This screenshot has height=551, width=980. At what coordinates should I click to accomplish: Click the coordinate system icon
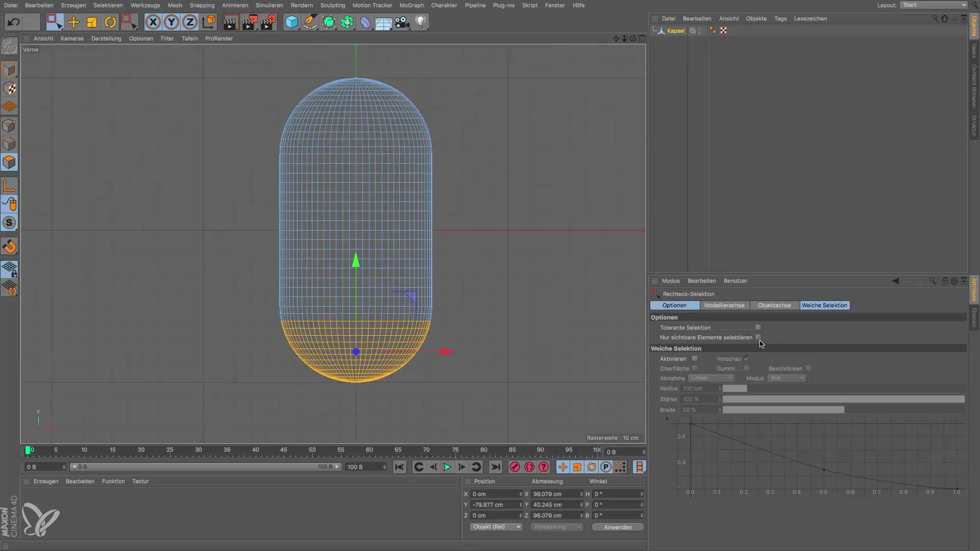[209, 22]
